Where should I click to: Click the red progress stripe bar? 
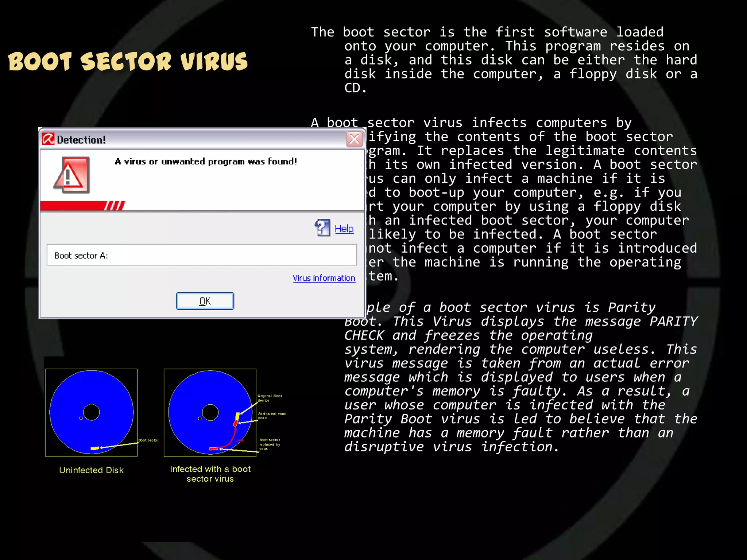click(83, 206)
